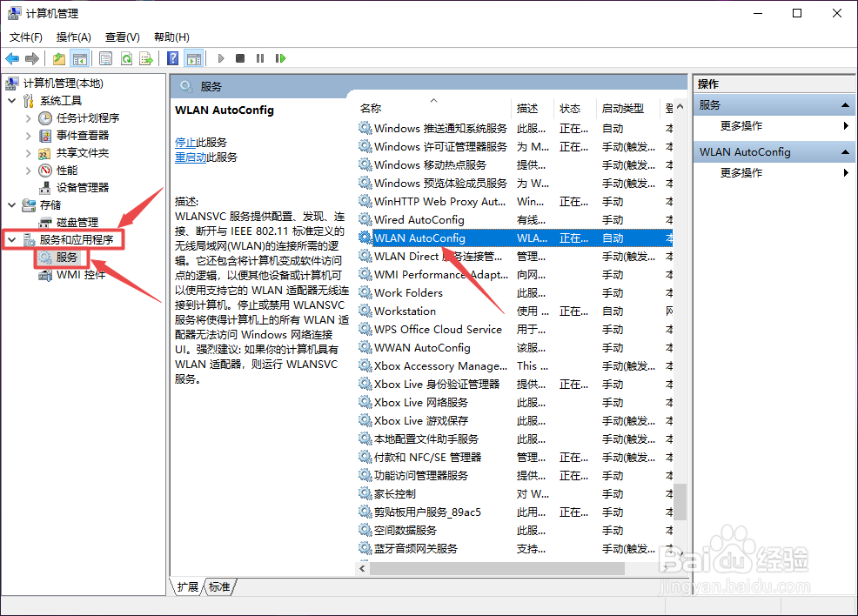Click the services list vertical scrollbar thumb
The image size is (858, 616).
pos(680,502)
